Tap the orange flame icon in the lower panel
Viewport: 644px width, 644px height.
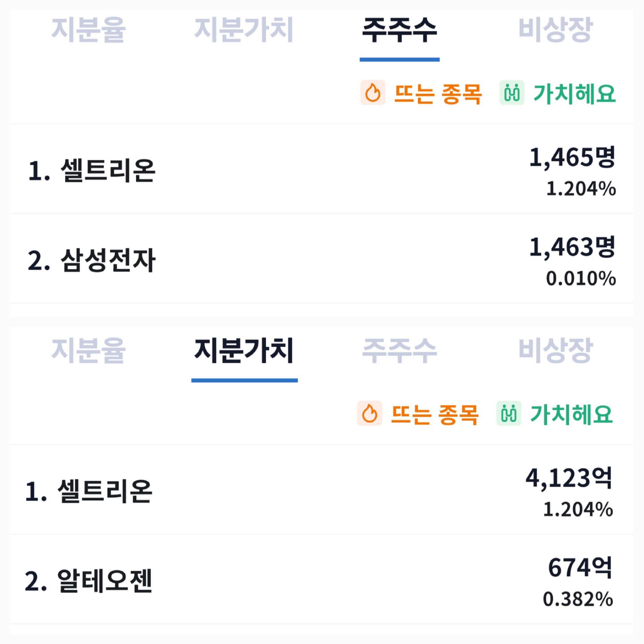370,413
